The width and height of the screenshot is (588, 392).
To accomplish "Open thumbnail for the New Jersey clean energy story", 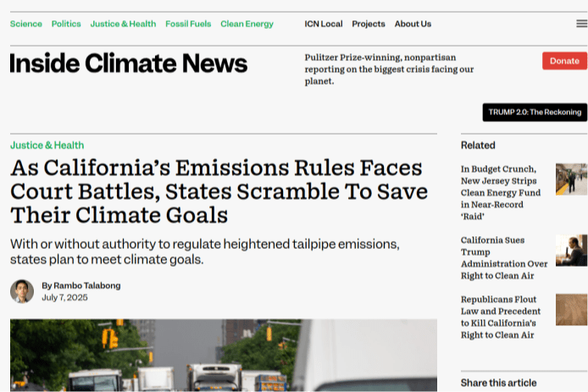I will [572, 179].
